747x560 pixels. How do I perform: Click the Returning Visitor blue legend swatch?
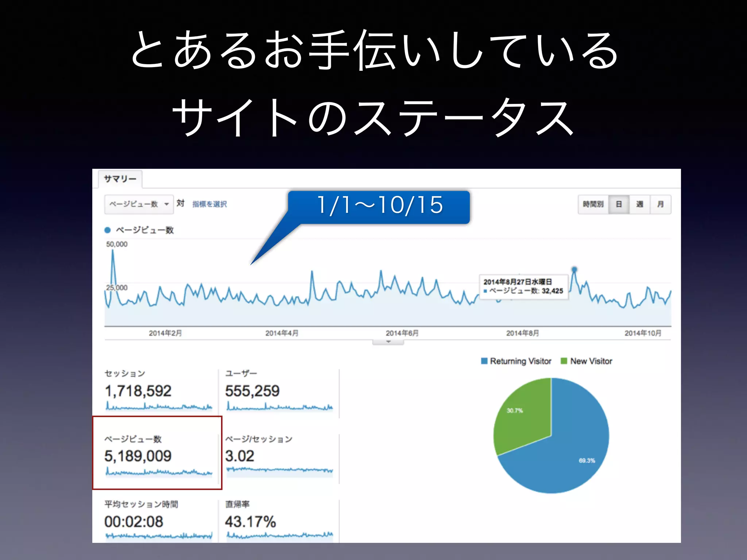point(484,361)
